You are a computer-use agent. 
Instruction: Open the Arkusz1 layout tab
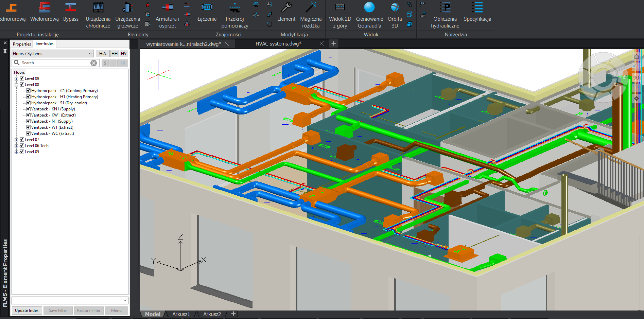pyautogui.click(x=181, y=314)
